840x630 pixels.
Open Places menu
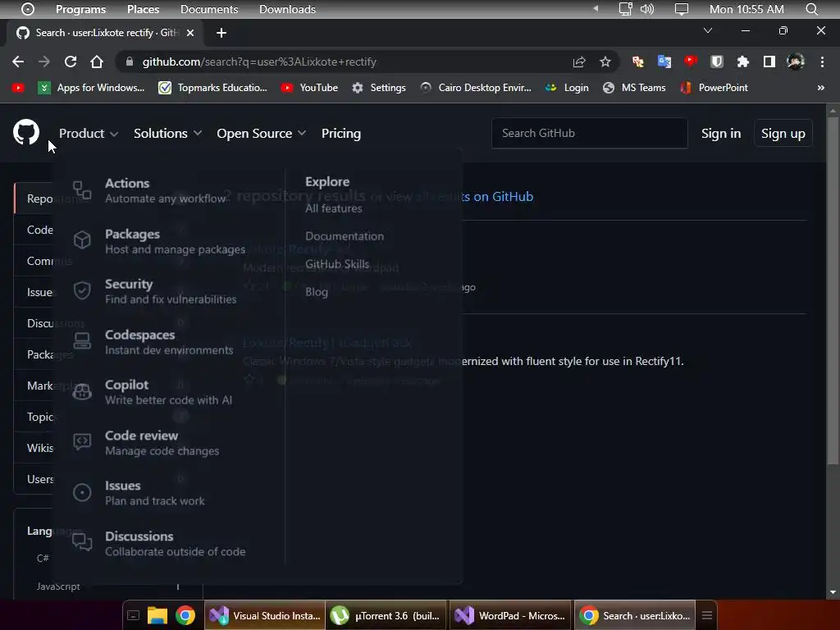pos(143,9)
